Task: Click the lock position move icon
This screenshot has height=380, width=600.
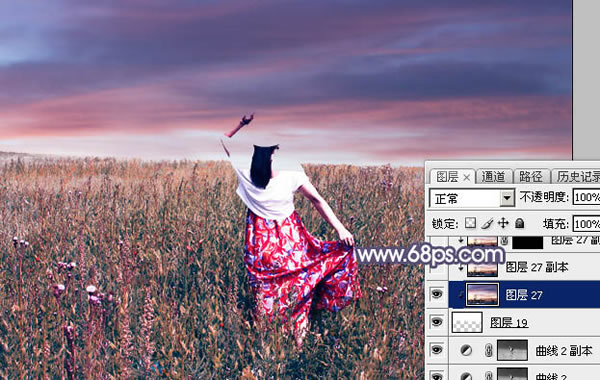Action: click(503, 223)
